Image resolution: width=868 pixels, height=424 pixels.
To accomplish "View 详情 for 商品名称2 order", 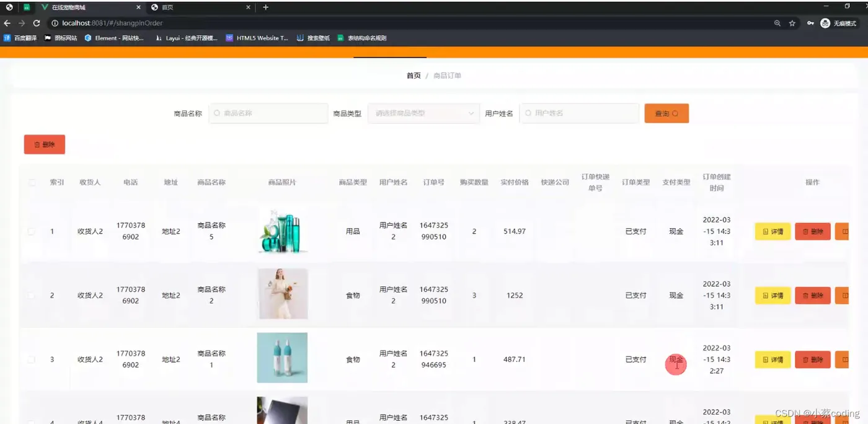I will click(x=773, y=296).
